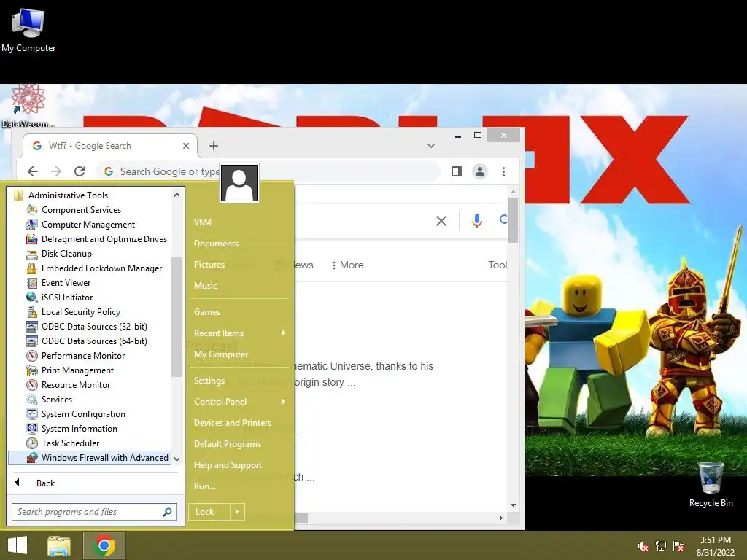Viewport: 747px width, 560px height.
Task: Open Chrome's tab search dropdown
Action: (x=430, y=146)
